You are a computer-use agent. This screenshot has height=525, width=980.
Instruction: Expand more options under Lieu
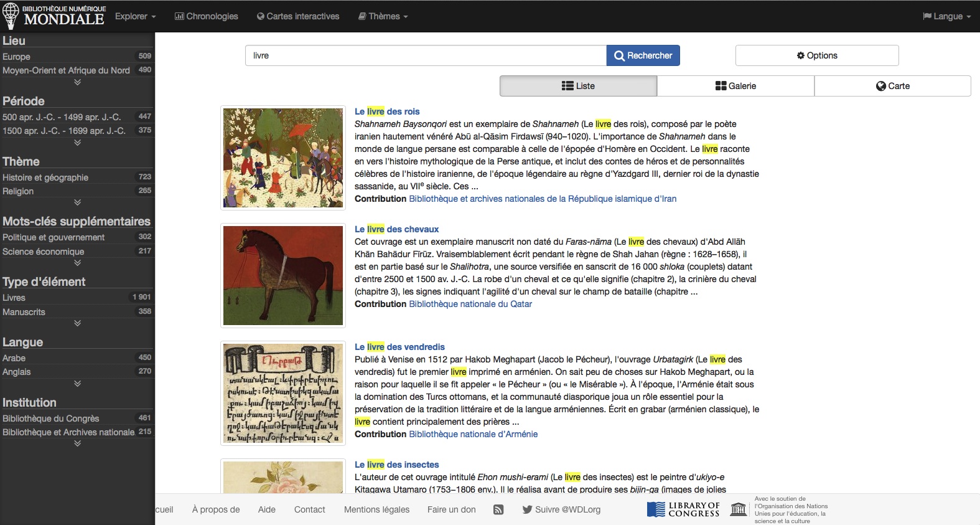tap(77, 82)
